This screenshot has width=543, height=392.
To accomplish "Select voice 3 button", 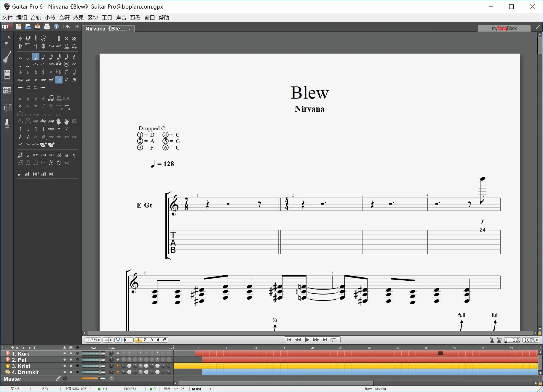I will 151,340.
